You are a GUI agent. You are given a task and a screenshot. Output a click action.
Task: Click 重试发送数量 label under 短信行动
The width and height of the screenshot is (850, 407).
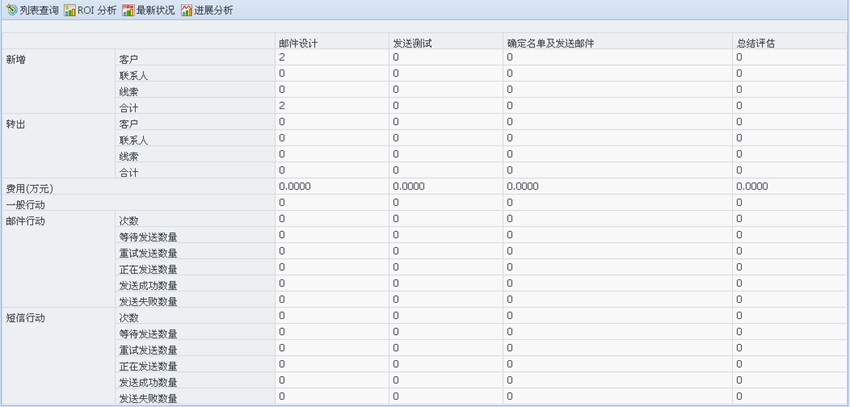(149, 350)
